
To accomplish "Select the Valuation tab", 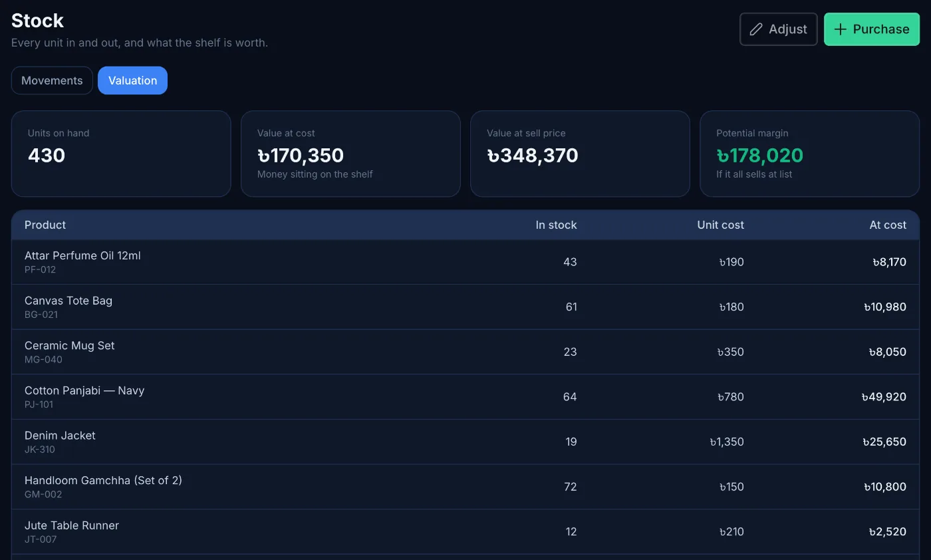I will tap(132, 80).
